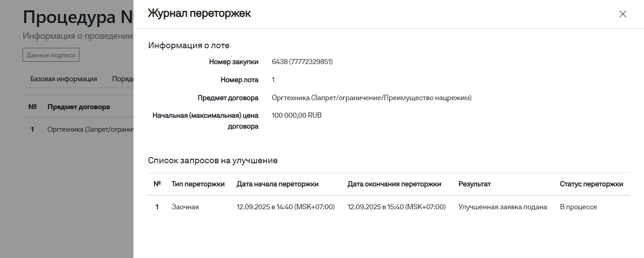Image resolution: width=644 pixels, height=258 pixels.
Task: Click the Результат column header
Action: [474, 184]
